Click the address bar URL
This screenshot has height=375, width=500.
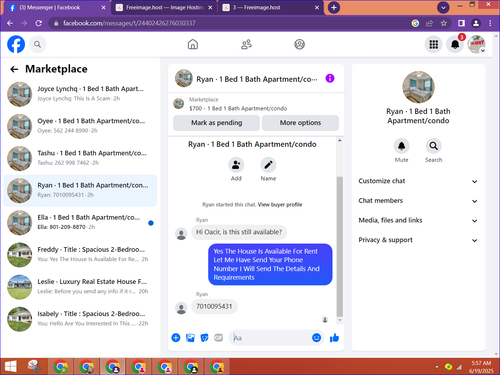point(129,23)
